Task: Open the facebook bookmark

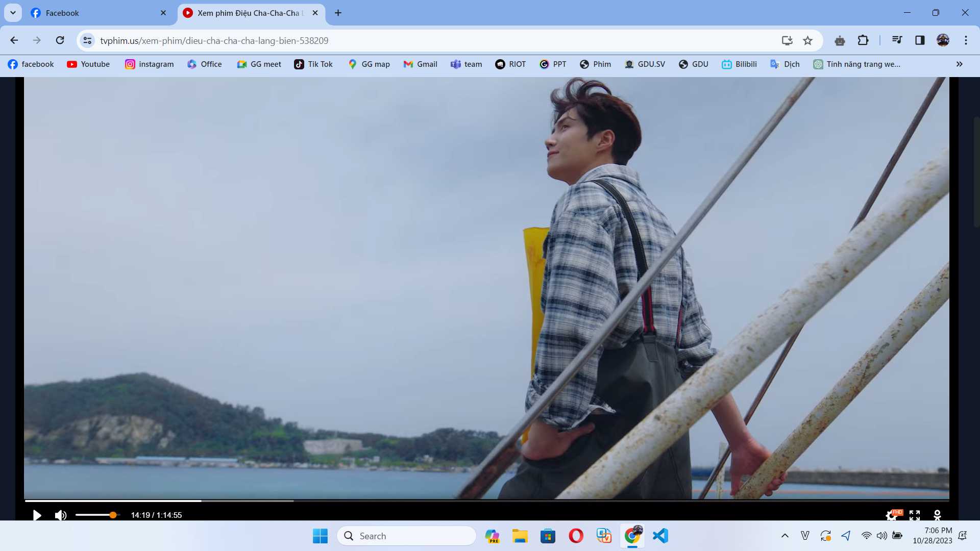Action: click(31, 64)
